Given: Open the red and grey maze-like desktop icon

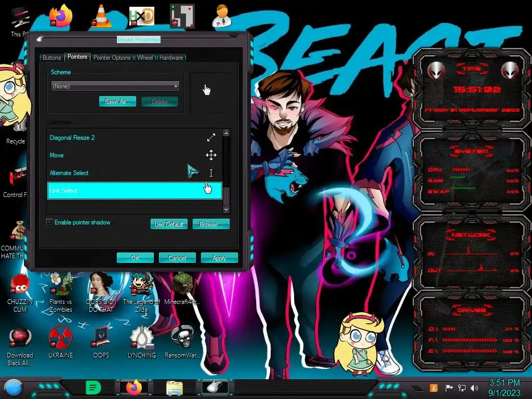Looking at the screenshot, I should (182, 16).
